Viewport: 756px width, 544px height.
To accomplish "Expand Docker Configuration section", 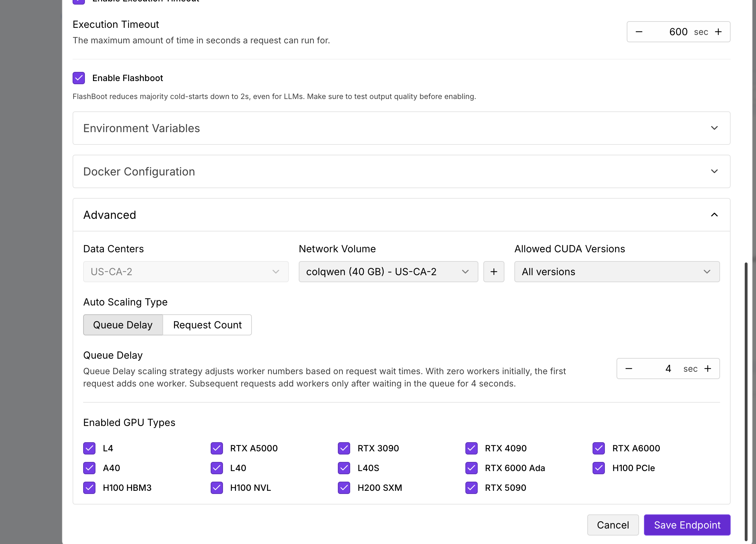I will 401,172.
